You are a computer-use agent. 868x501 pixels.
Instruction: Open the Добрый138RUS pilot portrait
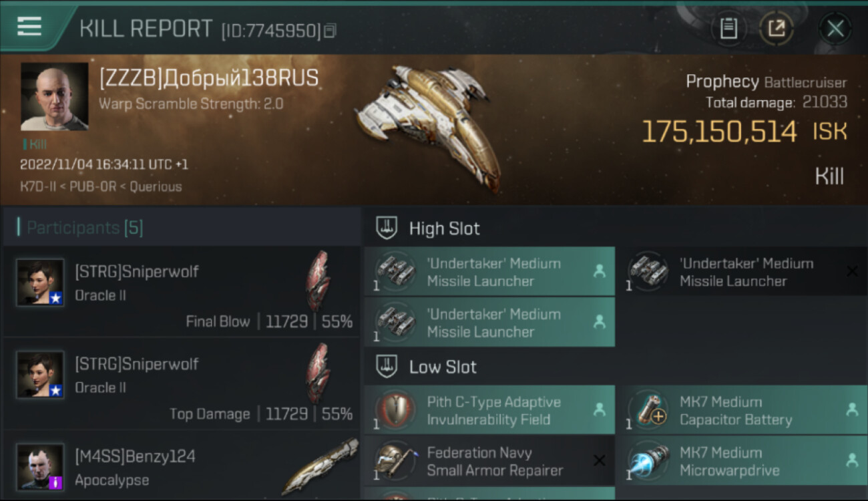pyautogui.click(x=54, y=96)
